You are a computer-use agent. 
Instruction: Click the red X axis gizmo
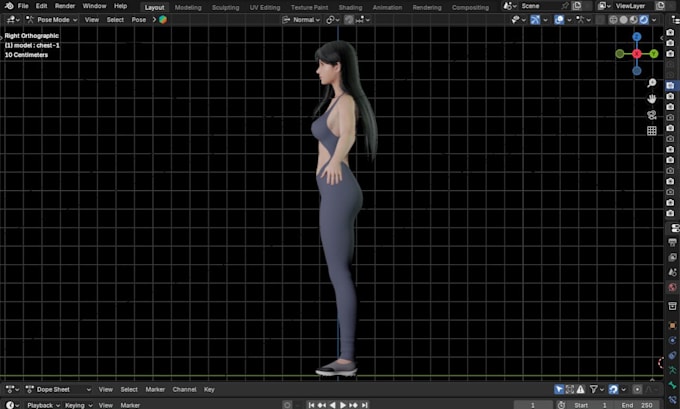point(637,54)
